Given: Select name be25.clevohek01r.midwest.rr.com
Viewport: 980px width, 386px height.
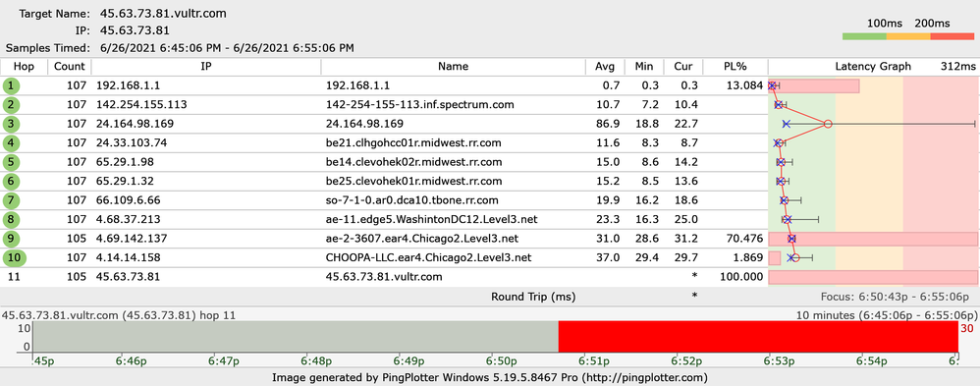Looking at the screenshot, I should [x=413, y=182].
